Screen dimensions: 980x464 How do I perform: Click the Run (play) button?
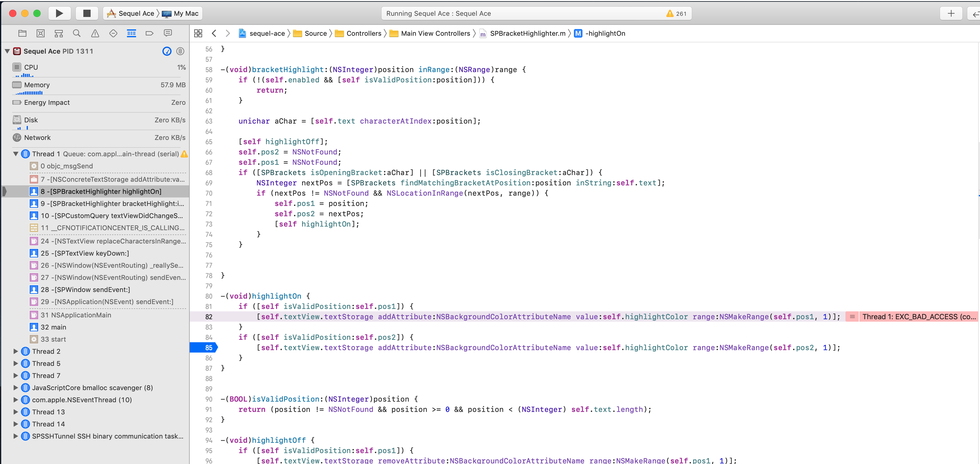point(59,13)
